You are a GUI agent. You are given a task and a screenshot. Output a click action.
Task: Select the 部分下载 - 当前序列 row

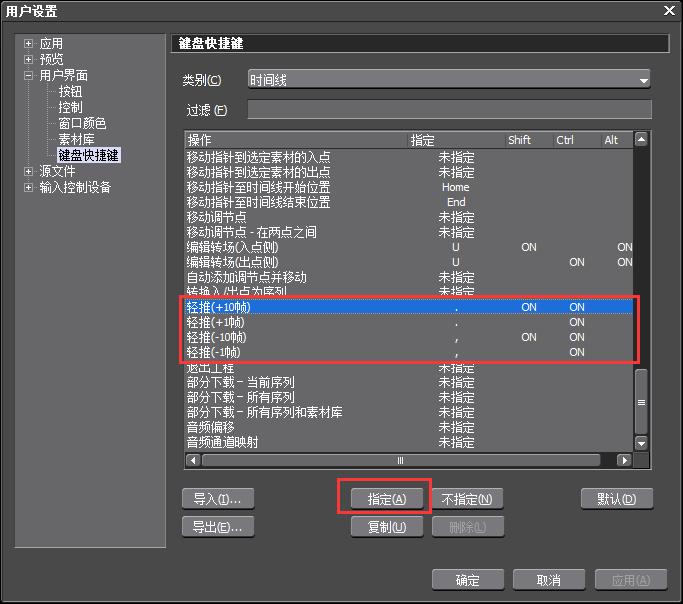pyautogui.click(x=409, y=382)
